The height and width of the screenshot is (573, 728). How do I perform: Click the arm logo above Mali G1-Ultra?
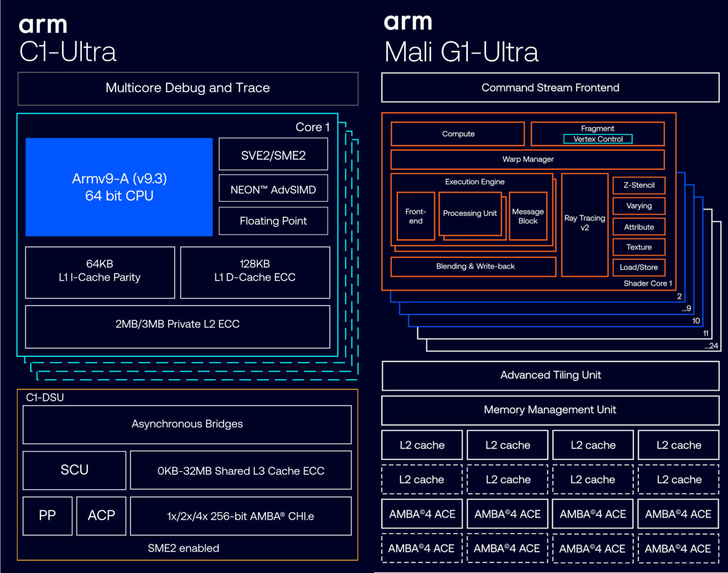pos(409,21)
